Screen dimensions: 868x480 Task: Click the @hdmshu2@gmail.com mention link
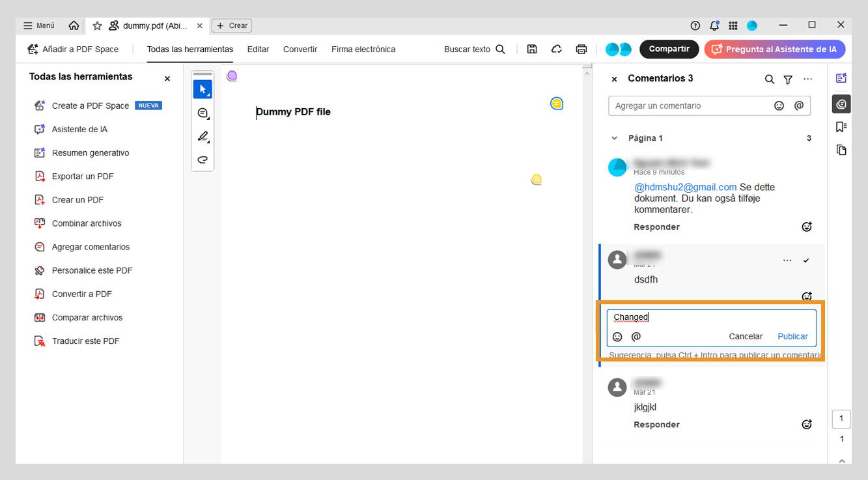coord(686,187)
